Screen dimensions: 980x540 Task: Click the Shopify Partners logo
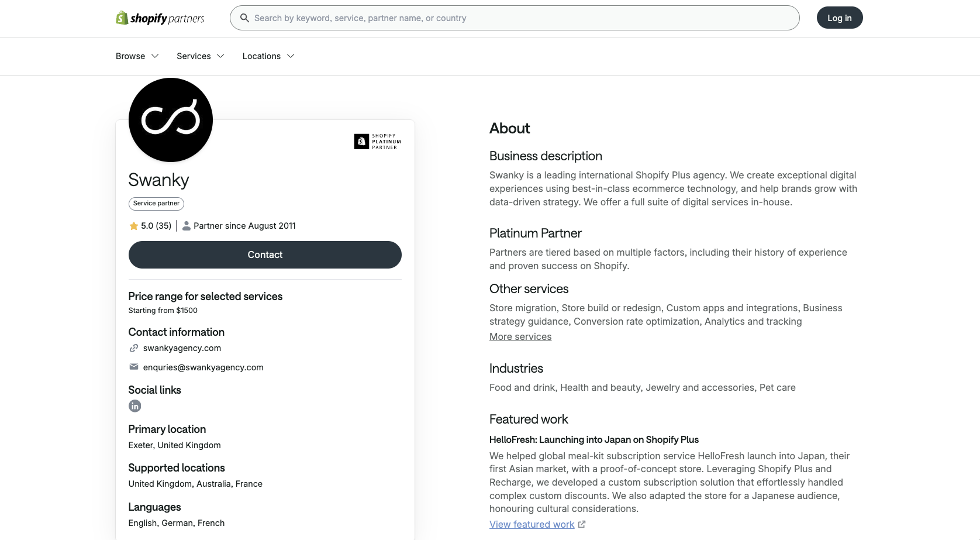[x=160, y=18]
